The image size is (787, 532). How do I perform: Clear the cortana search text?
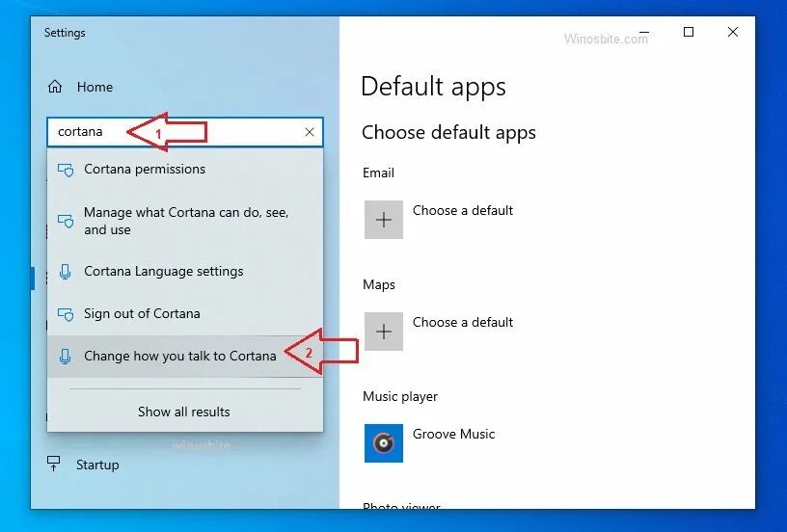click(x=310, y=132)
